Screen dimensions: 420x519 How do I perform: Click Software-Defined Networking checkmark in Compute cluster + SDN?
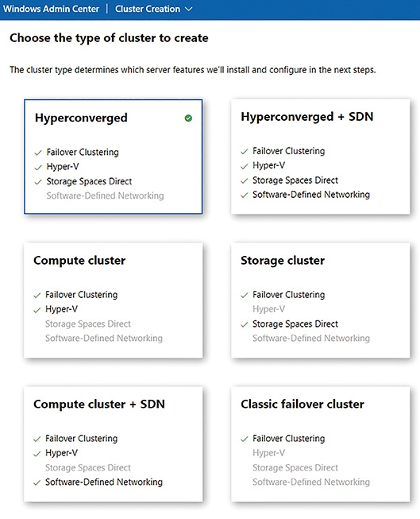[37, 482]
